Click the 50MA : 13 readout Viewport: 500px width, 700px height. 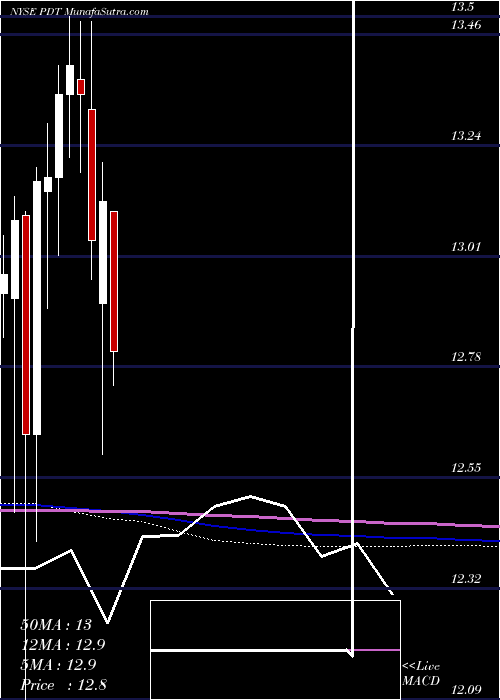(56, 625)
